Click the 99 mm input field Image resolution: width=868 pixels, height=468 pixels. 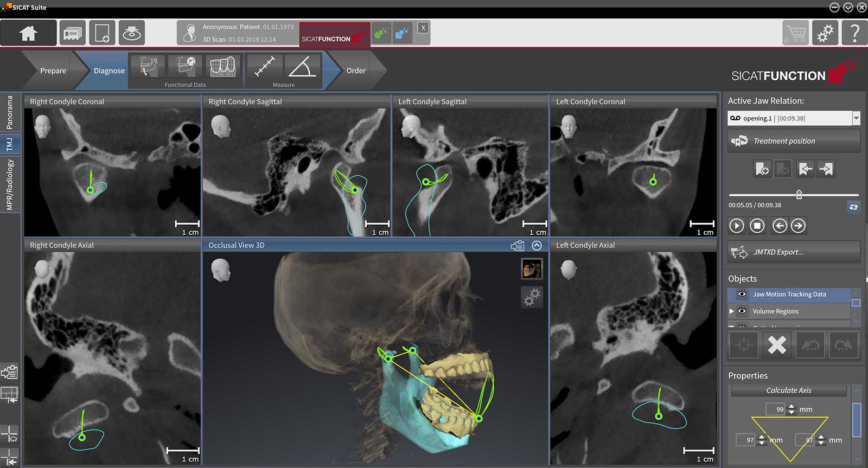click(x=776, y=409)
